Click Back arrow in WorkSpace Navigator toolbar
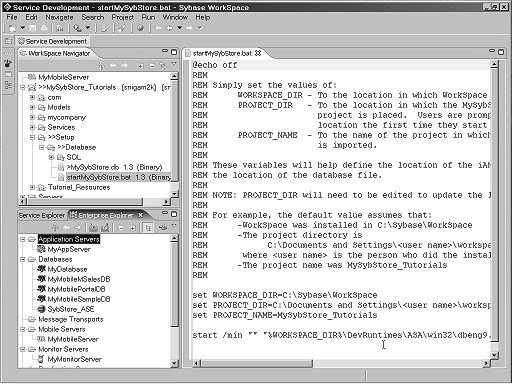Viewport: 512px width, 384px height. (x=113, y=66)
